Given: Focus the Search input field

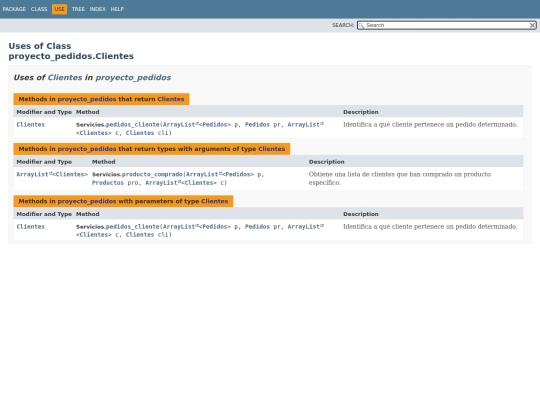Looking at the screenshot, I should (x=446, y=25).
